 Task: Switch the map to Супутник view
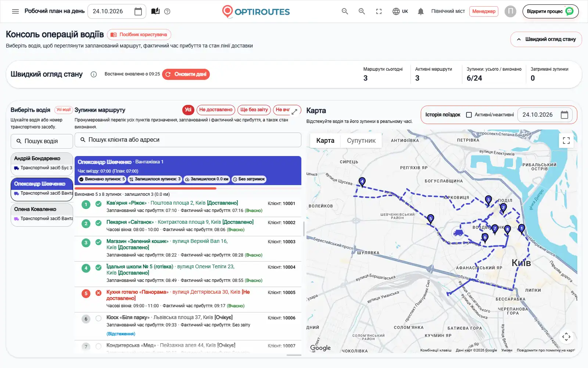click(361, 141)
